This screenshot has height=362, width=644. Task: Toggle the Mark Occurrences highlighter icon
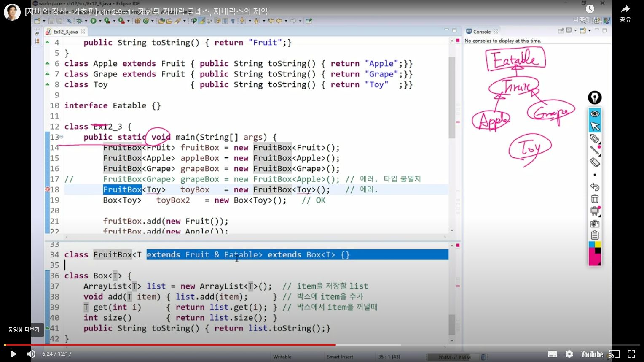[x=201, y=21]
